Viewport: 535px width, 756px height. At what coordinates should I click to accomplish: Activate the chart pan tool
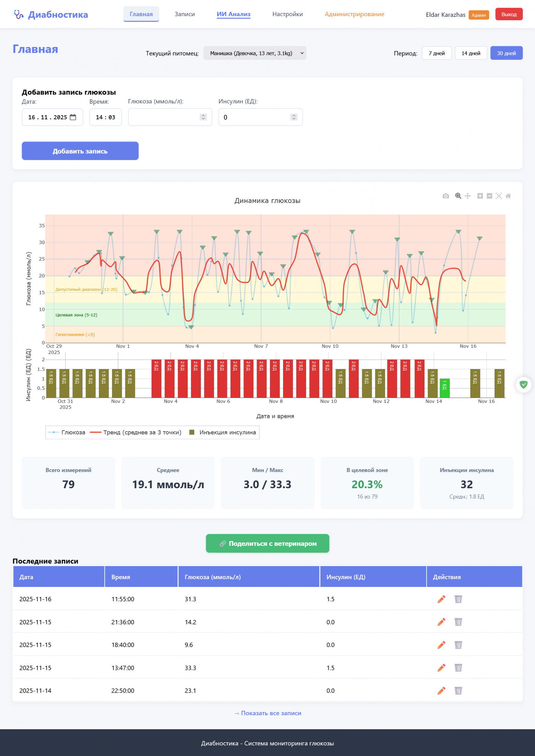(467, 196)
